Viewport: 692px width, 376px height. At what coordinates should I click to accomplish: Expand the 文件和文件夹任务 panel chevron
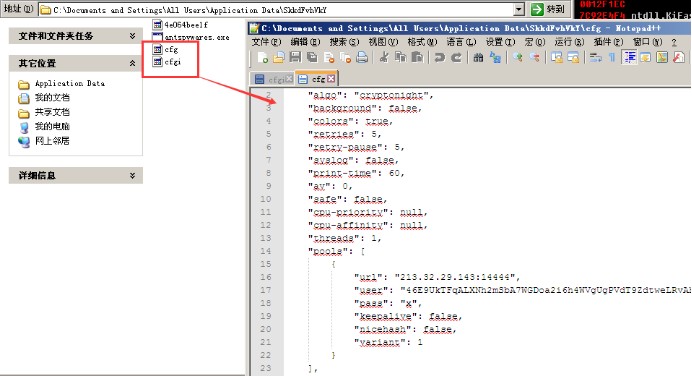click(x=132, y=36)
